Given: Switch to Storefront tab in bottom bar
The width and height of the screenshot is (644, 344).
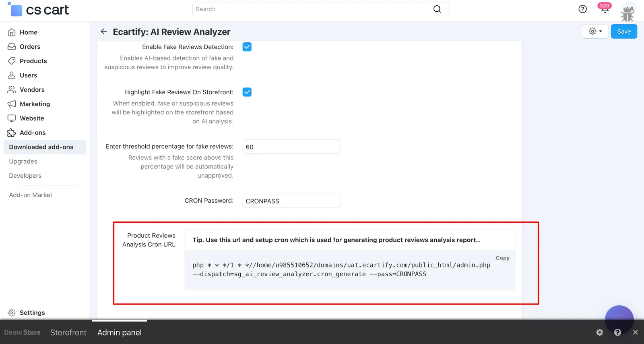Looking at the screenshot, I should click(x=68, y=332).
